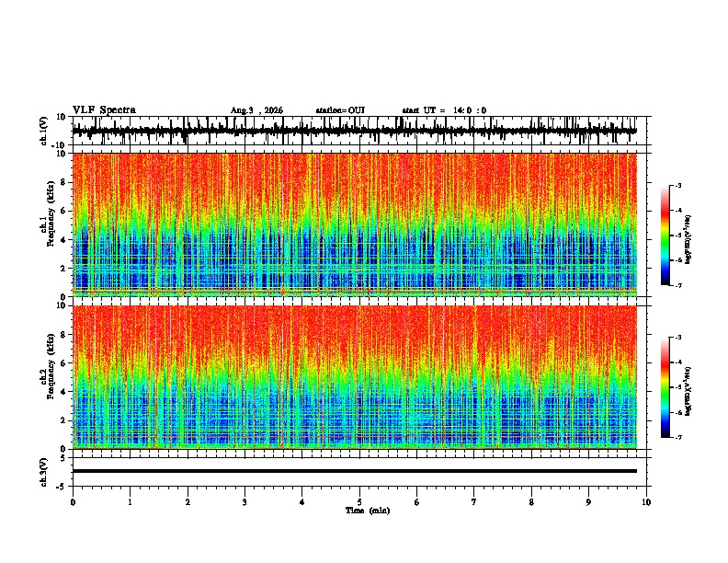The image size is (728, 563).
Task: Click the ch.2 spectrogram color scale bar
Action: (665, 387)
